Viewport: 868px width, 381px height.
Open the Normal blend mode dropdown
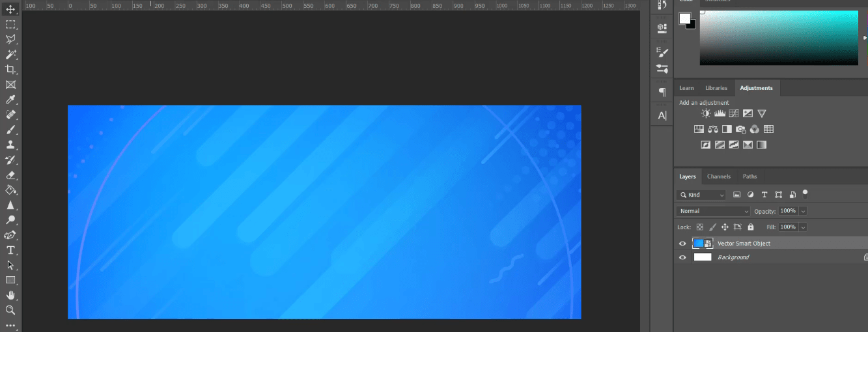click(714, 211)
